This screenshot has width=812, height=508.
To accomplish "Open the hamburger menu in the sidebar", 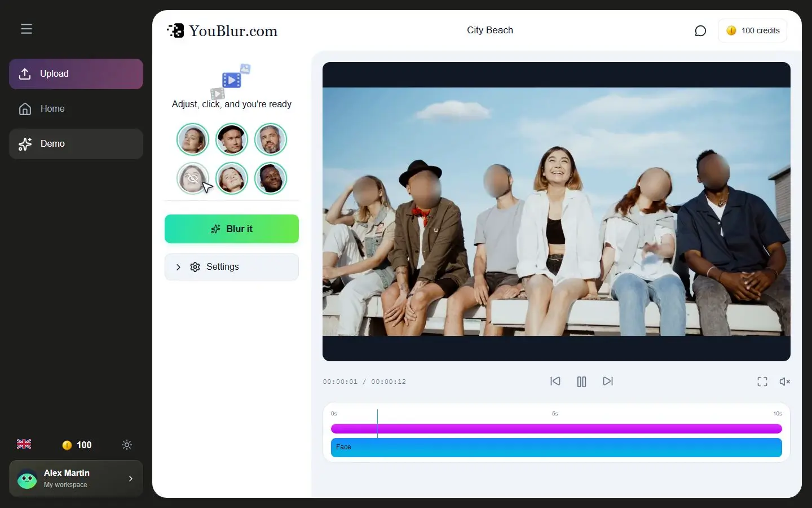I will 27,29.
